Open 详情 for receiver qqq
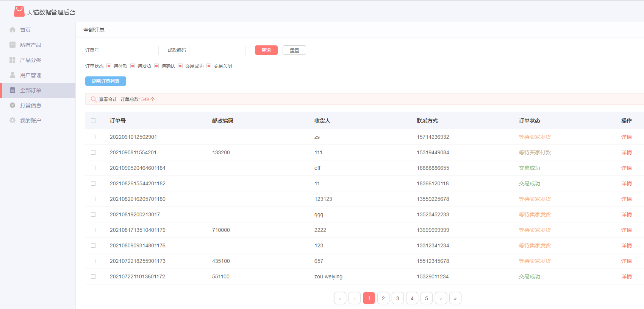This screenshot has width=644, height=309. 627,214
